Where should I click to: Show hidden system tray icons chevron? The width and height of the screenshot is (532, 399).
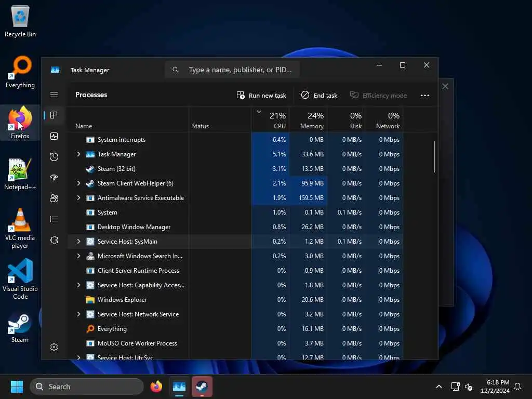[438, 387]
